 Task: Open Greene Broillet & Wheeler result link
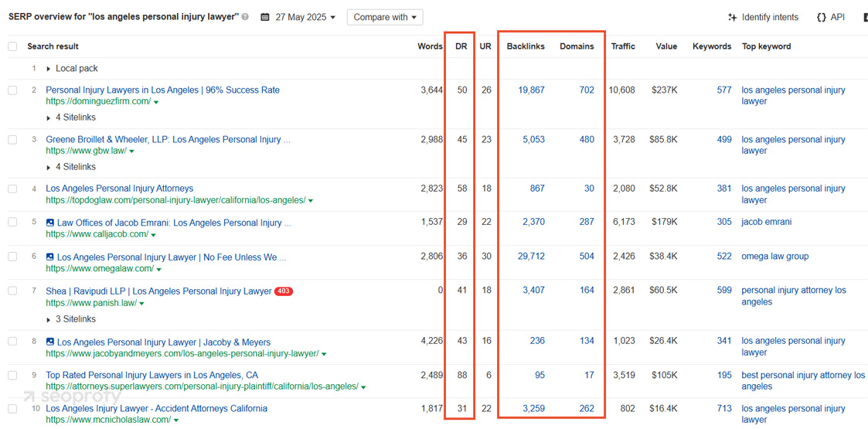tap(168, 140)
